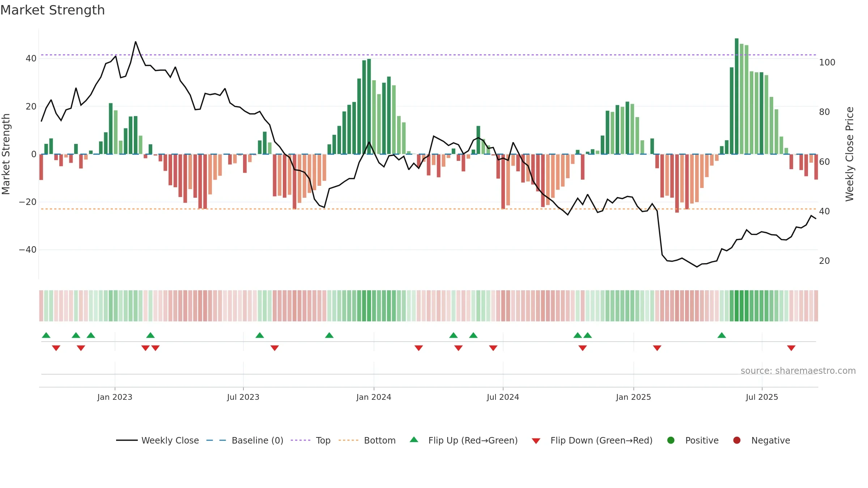This screenshot has height=488, width=868.
Task: Click the orange dotted Bottom legend sample
Action: pos(349,440)
